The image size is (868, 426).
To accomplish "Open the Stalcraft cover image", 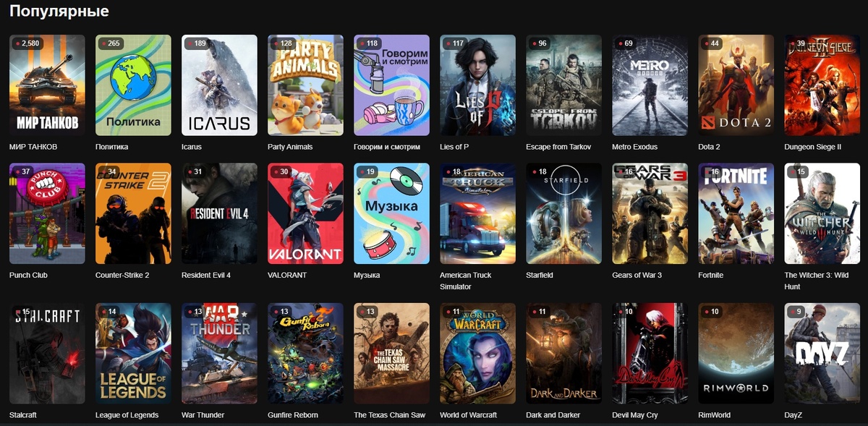I will click(x=47, y=353).
